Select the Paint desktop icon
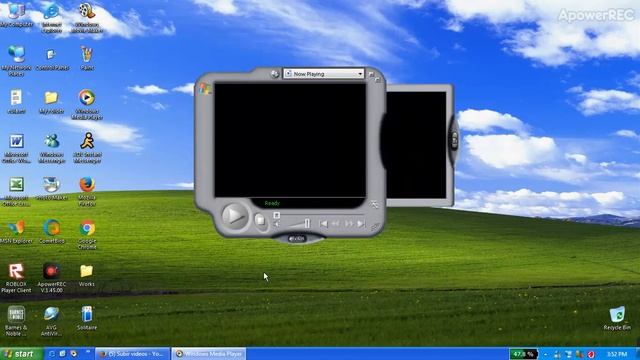Screen dimensions: 640x360 coord(87,58)
